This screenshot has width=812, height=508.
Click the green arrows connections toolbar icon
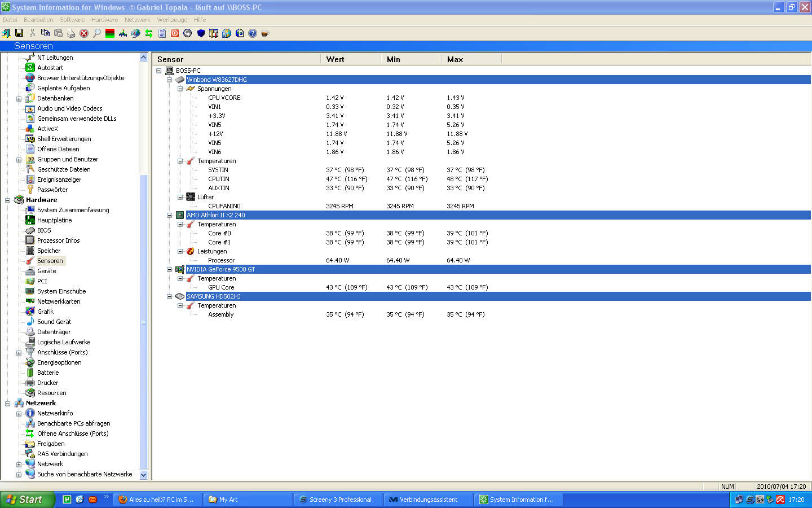(x=149, y=33)
